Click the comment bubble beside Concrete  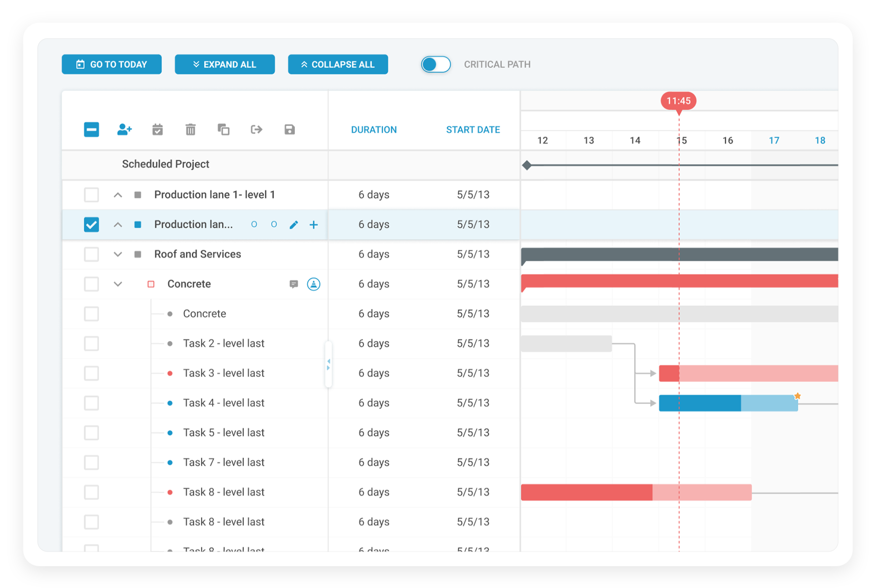[293, 284]
